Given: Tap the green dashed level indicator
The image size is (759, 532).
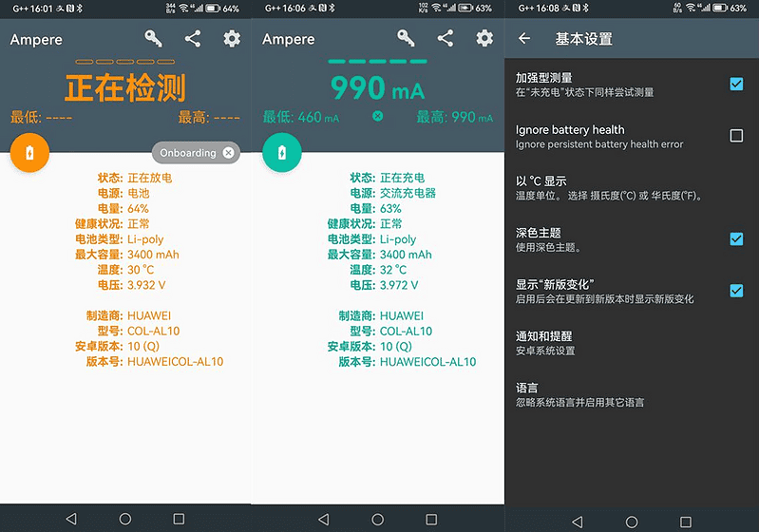Looking at the screenshot, I should pos(377,62).
